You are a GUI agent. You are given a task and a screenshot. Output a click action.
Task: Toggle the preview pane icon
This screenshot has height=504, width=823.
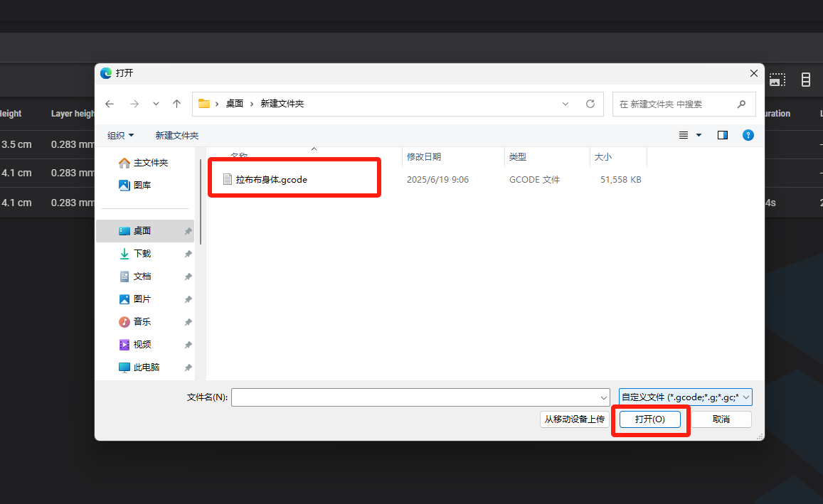(x=723, y=135)
